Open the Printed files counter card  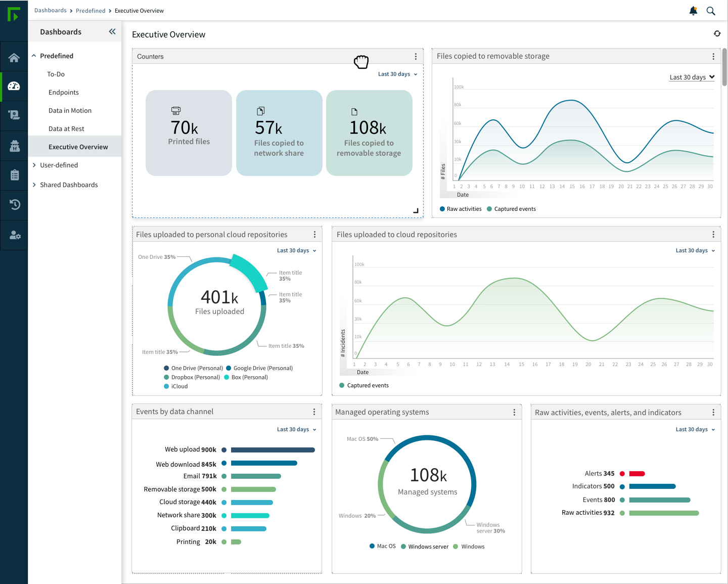[189, 133]
